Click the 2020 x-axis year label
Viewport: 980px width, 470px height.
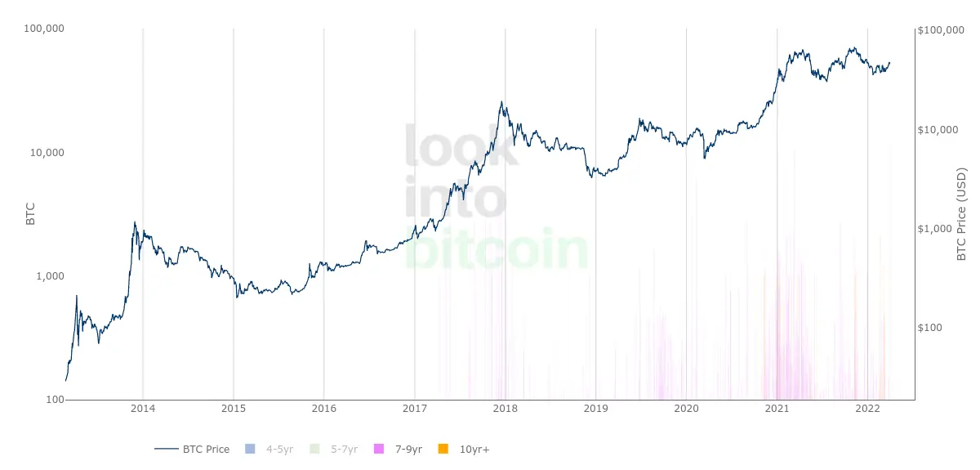pyautogui.click(x=686, y=408)
